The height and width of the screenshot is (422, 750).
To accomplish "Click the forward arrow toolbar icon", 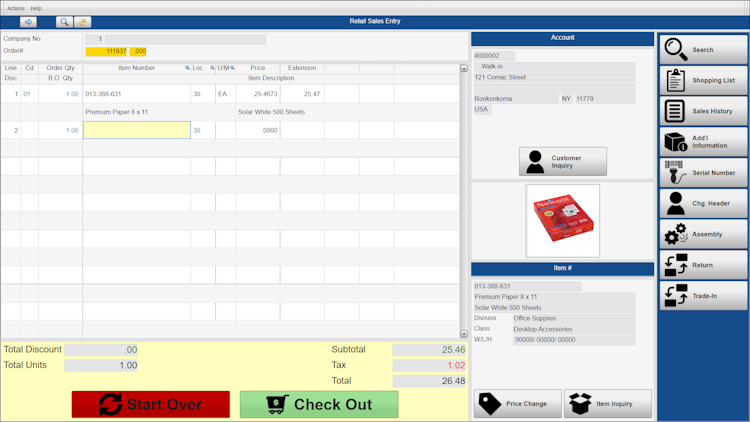I will click(x=28, y=22).
